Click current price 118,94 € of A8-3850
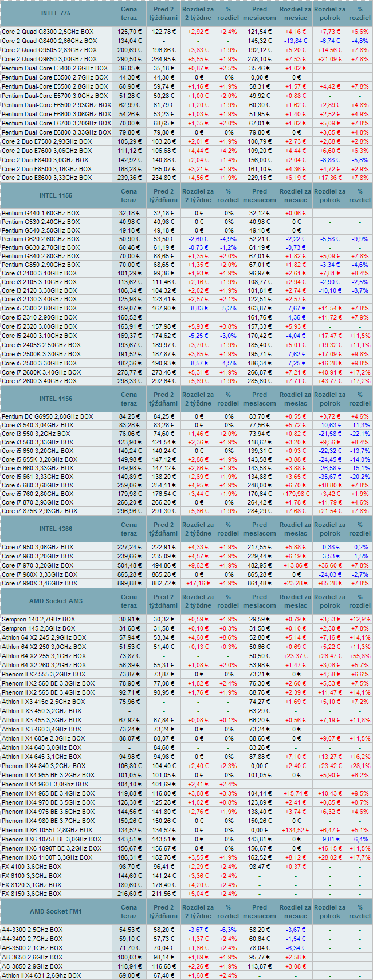Viewport: 373px width, 980px height. pyautogui.click(x=129, y=966)
